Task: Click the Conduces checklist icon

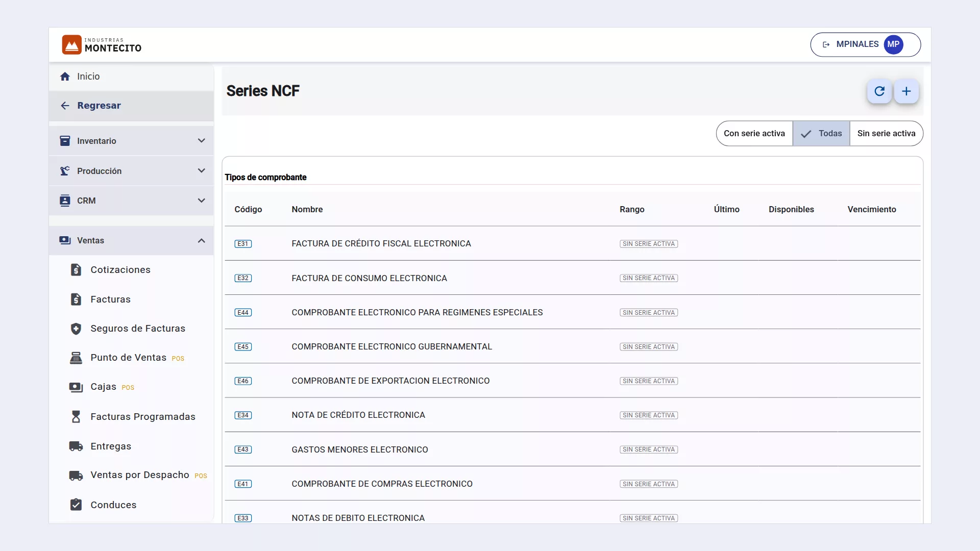Action: tap(76, 505)
